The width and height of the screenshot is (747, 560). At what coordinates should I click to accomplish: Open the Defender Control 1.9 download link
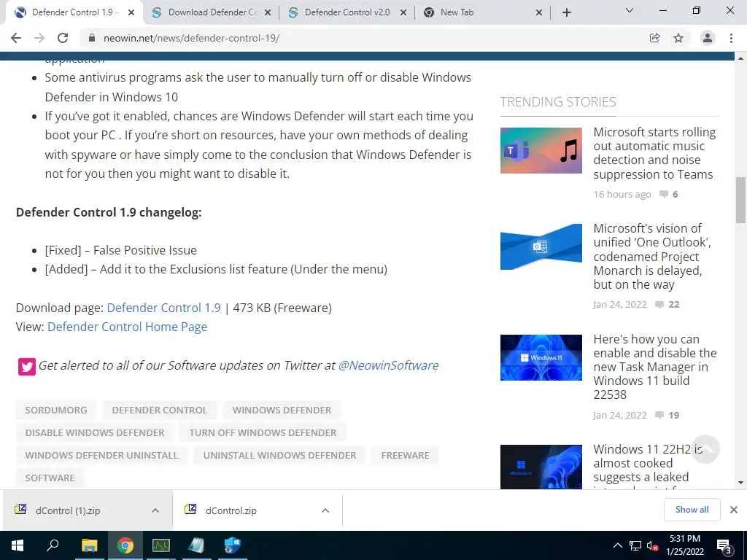point(163,308)
